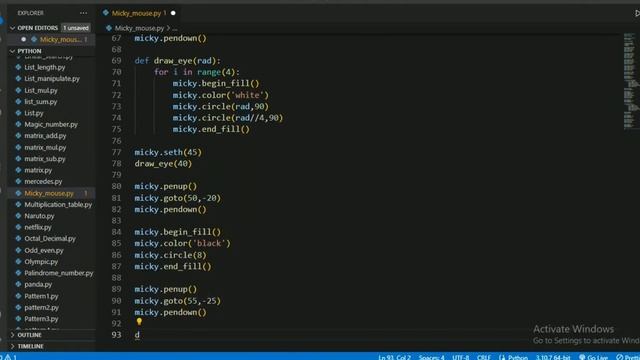Viewport: 640px width, 360px height.
Task: Click micky.color('white') on line 72
Action: 220,95
